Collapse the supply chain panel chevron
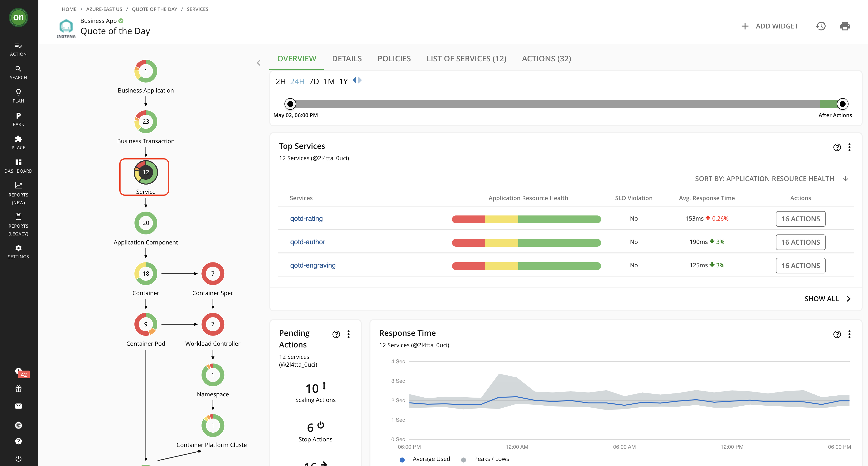Image resolution: width=868 pixels, height=466 pixels. click(258, 63)
